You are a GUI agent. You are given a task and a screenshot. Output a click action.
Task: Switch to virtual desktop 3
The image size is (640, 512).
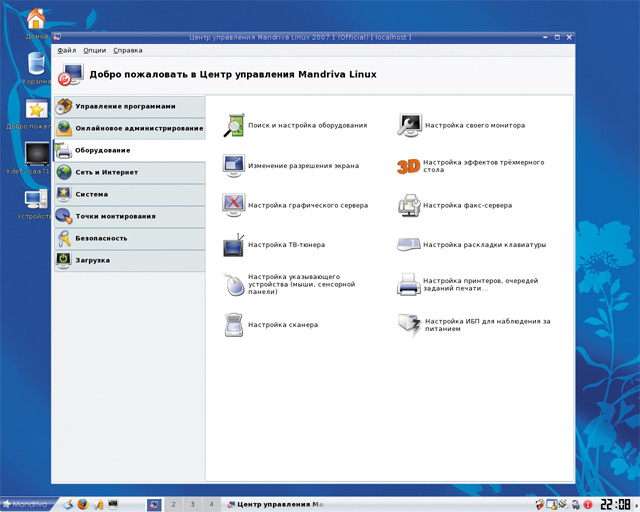[x=192, y=505]
